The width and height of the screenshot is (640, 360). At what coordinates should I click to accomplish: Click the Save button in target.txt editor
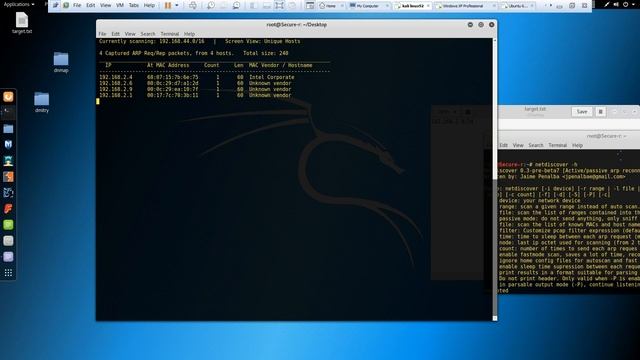[x=582, y=111]
